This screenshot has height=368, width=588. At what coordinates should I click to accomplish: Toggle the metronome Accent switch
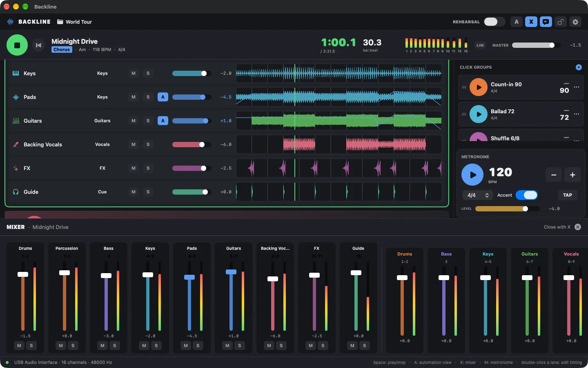click(527, 195)
